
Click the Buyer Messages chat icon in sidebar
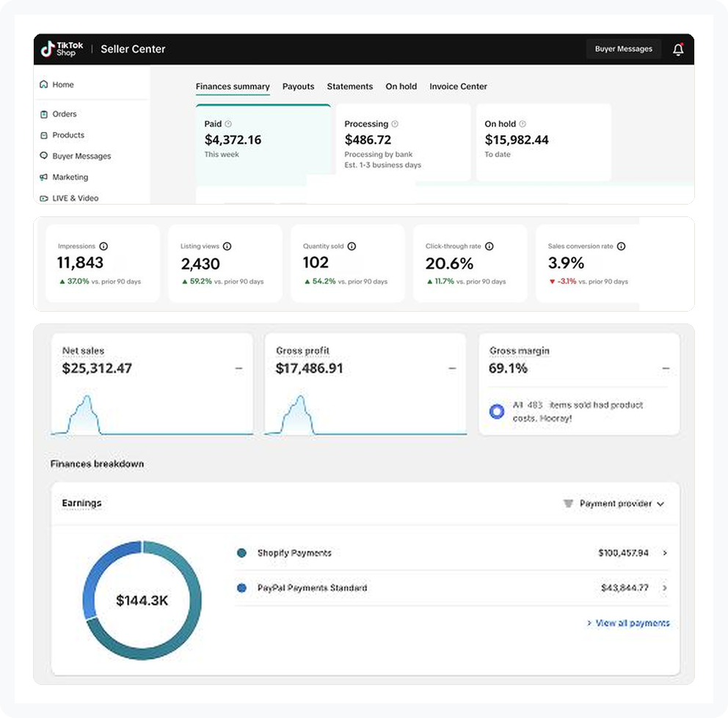point(43,155)
